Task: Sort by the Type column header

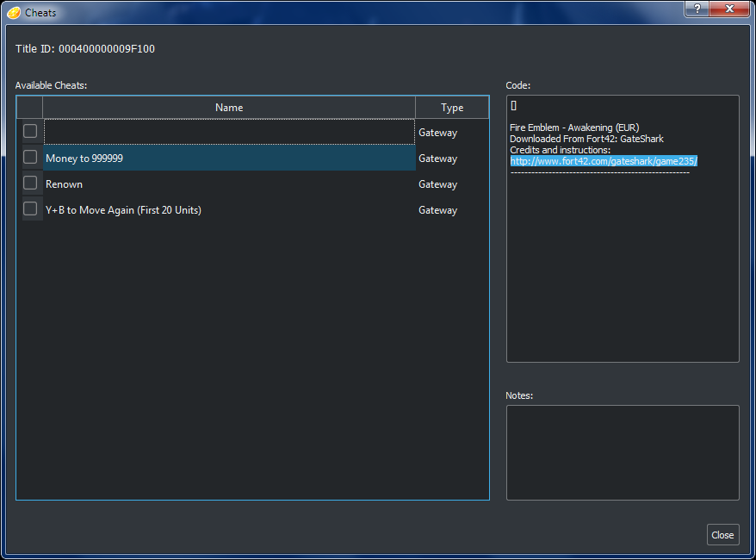Action: tap(452, 108)
